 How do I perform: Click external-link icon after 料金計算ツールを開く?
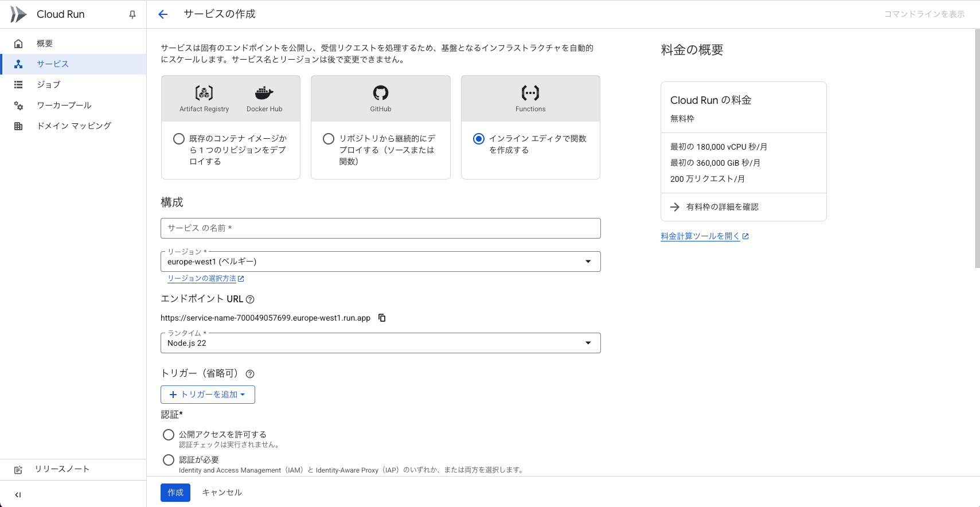745,236
